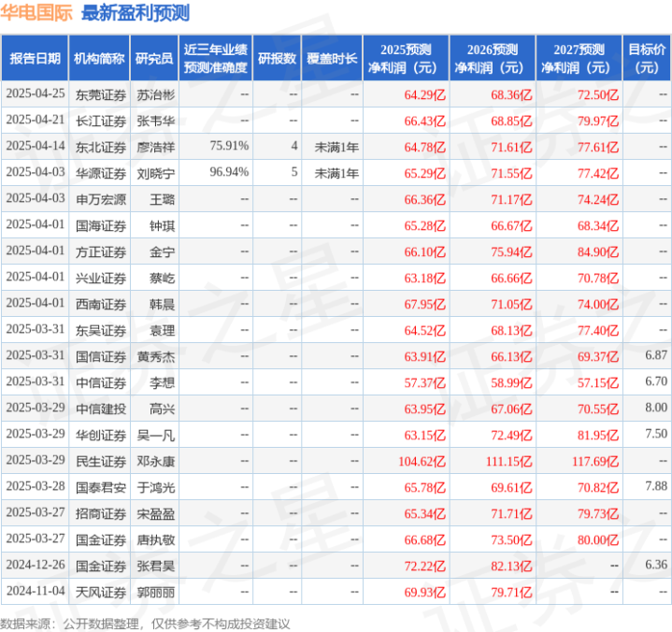Click the 最新盈利预测 heading
The height and width of the screenshot is (632, 672).
coord(136,13)
